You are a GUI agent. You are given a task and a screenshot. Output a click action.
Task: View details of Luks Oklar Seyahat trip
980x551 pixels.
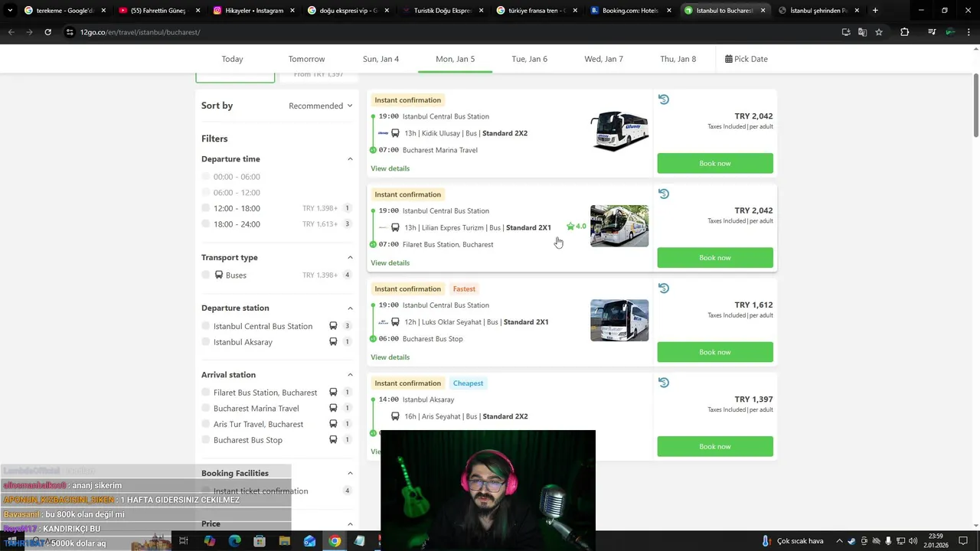pos(390,357)
